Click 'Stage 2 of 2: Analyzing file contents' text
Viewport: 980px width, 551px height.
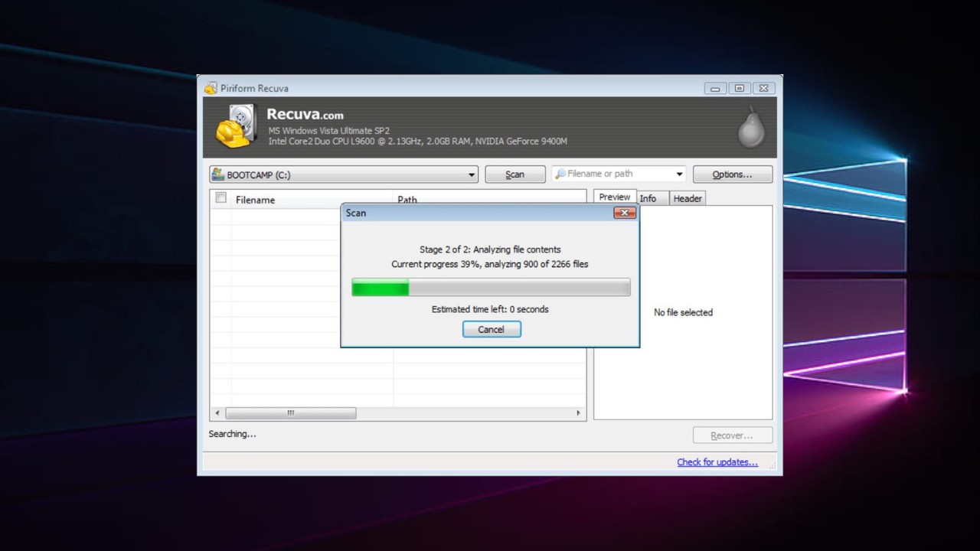click(490, 249)
